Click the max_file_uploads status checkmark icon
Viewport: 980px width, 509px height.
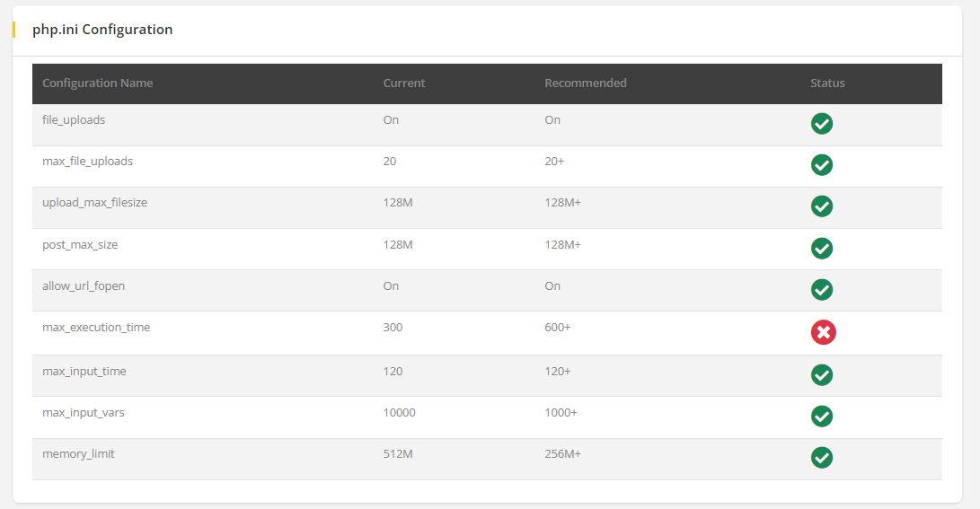coord(821,165)
